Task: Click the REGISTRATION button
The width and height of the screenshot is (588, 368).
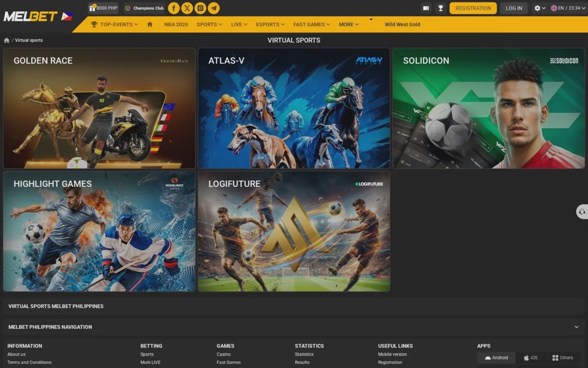Action: pos(473,8)
